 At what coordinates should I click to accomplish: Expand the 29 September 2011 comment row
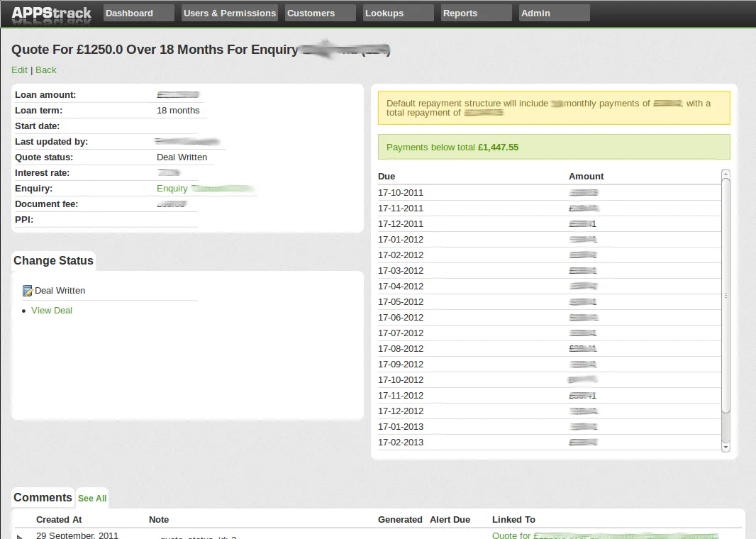19,536
